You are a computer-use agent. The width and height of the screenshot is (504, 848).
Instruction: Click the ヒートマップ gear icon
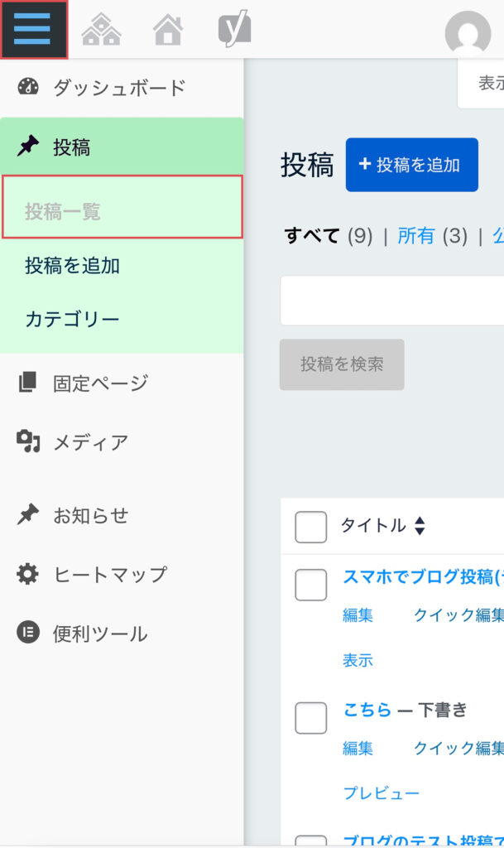(28, 574)
